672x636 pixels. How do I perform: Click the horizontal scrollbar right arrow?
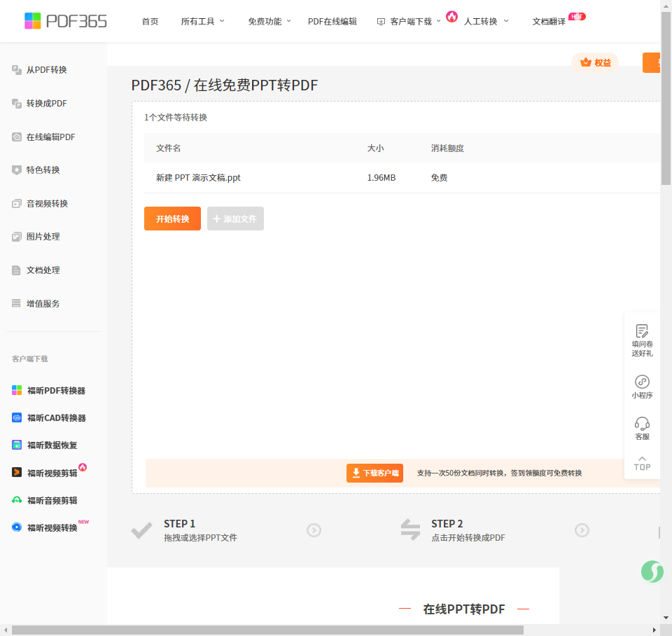pyautogui.click(x=654, y=630)
